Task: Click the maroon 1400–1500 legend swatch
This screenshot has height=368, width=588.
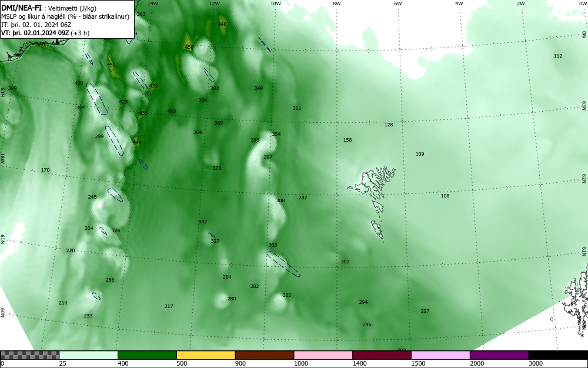Action: click(382, 355)
